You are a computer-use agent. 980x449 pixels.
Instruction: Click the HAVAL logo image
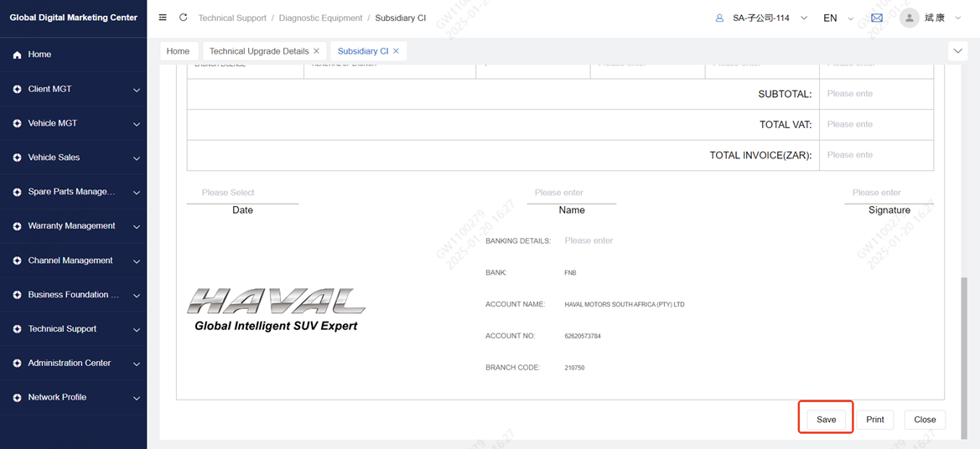pyautogui.click(x=276, y=309)
